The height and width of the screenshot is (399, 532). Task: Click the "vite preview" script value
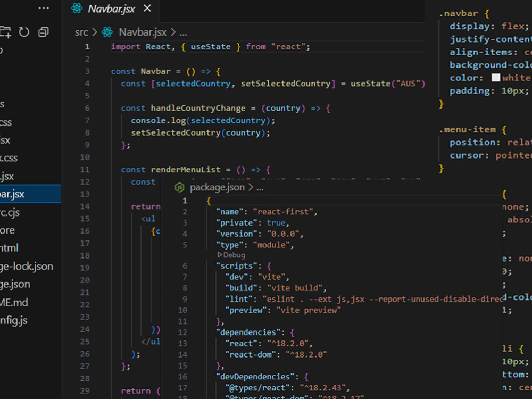309,310
